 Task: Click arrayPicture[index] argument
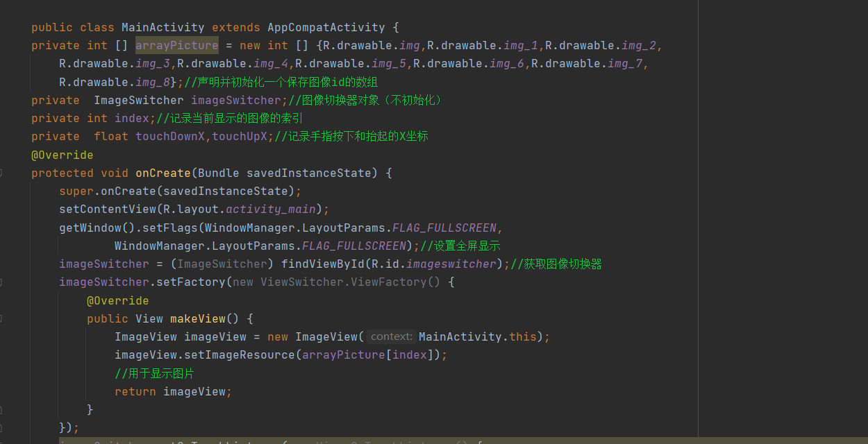tap(368, 355)
